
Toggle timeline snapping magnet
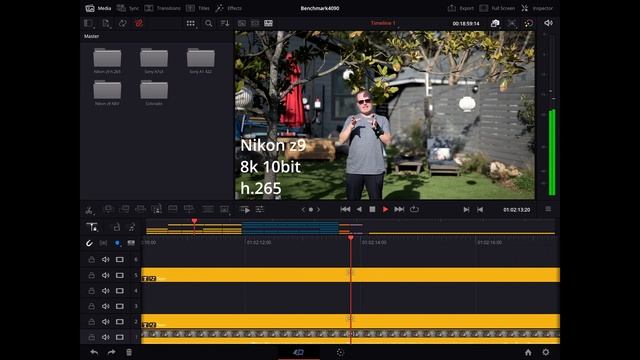point(89,243)
